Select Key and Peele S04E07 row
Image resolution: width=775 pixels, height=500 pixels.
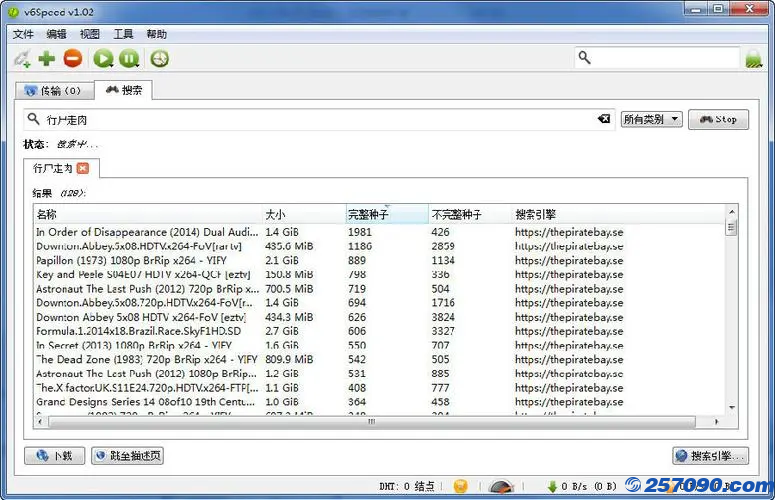(x=379, y=274)
